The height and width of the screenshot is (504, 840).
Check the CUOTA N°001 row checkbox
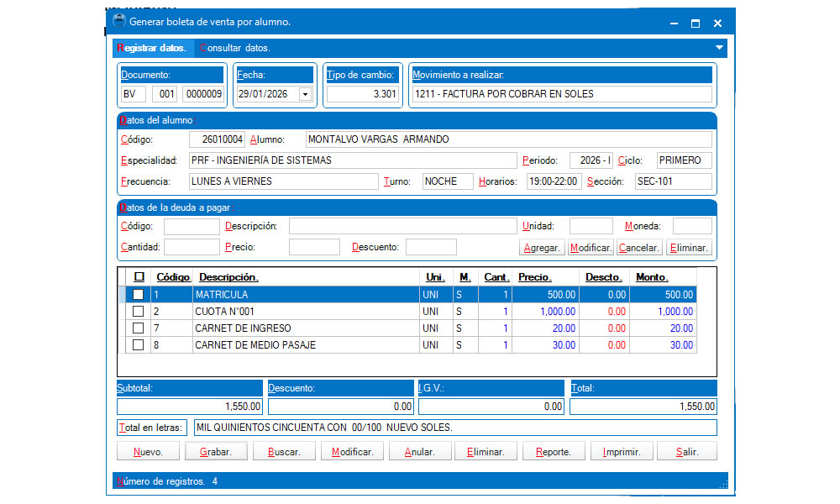pyautogui.click(x=139, y=311)
